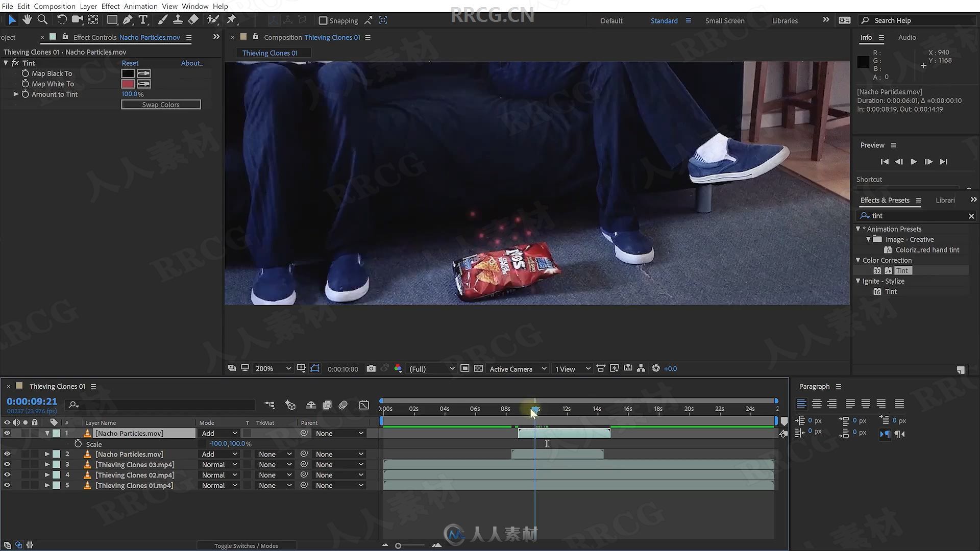Enable Motion Blur for timeline layers
980x551 pixels.
[343, 405]
